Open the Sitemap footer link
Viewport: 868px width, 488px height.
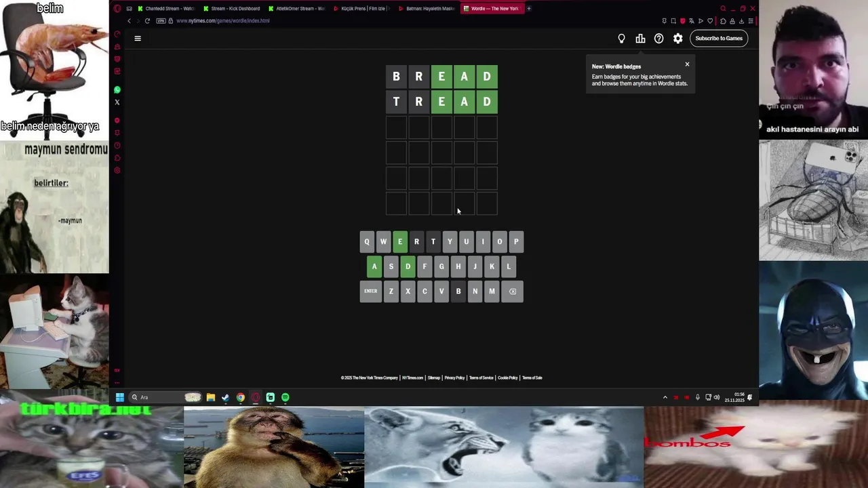434,378
